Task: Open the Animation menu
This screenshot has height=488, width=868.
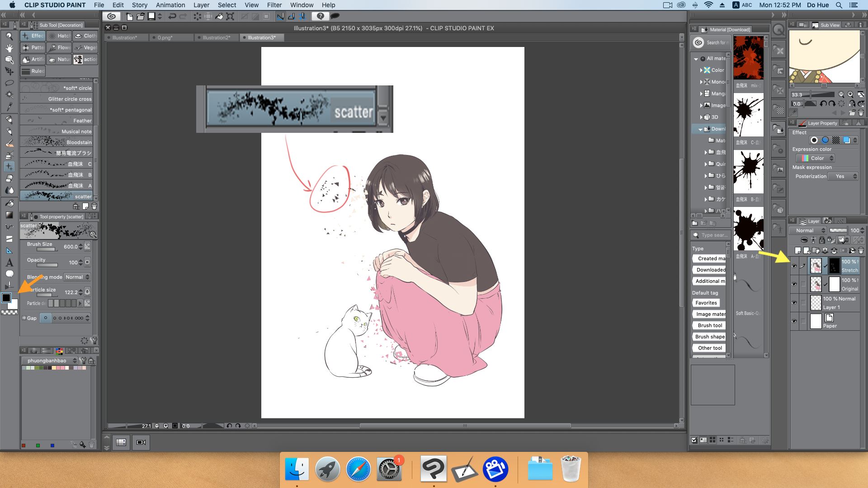Action: pos(170,5)
